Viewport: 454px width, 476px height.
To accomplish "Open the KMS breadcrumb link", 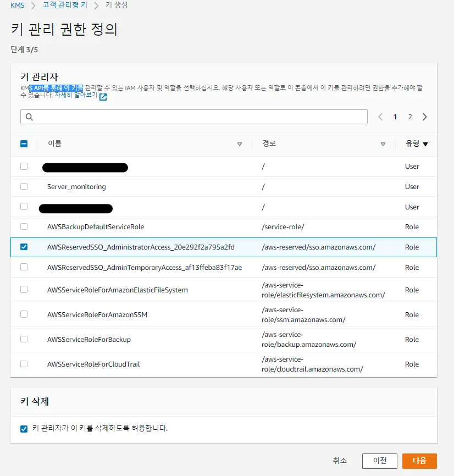I will pos(18,5).
